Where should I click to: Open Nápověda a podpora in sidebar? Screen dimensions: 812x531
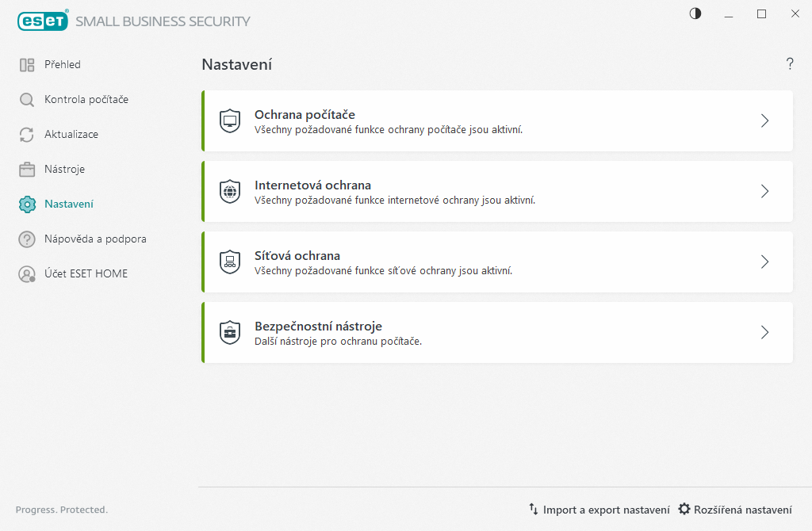coord(94,239)
